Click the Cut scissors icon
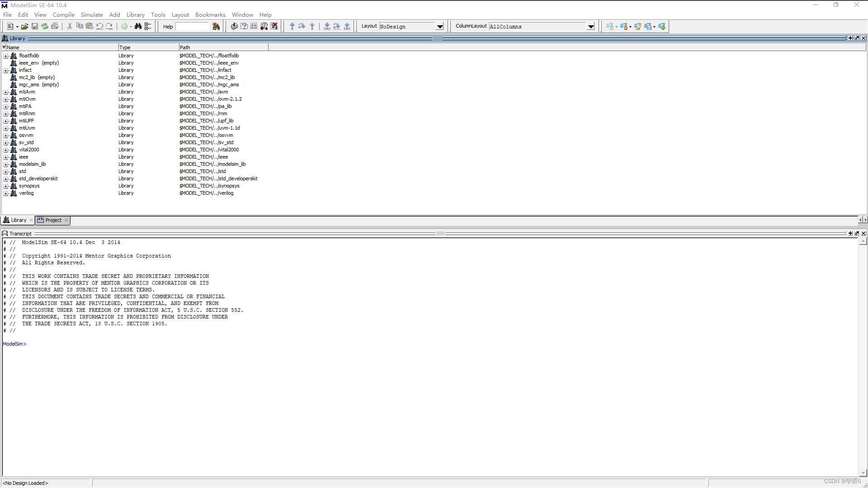Screen dimensions: 868x488 [x=70, y=27]
